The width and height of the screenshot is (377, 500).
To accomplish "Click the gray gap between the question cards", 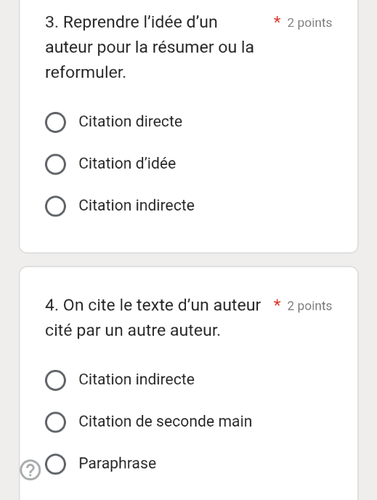I will coord(189,260).
